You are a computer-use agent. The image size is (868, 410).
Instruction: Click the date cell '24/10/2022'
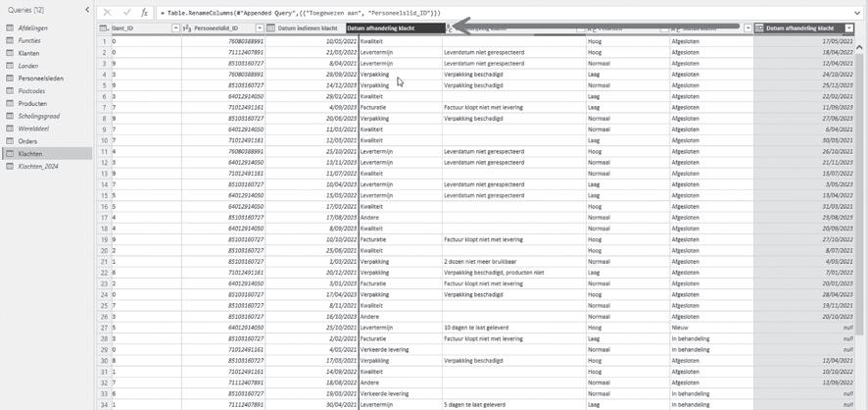(804, 75)
